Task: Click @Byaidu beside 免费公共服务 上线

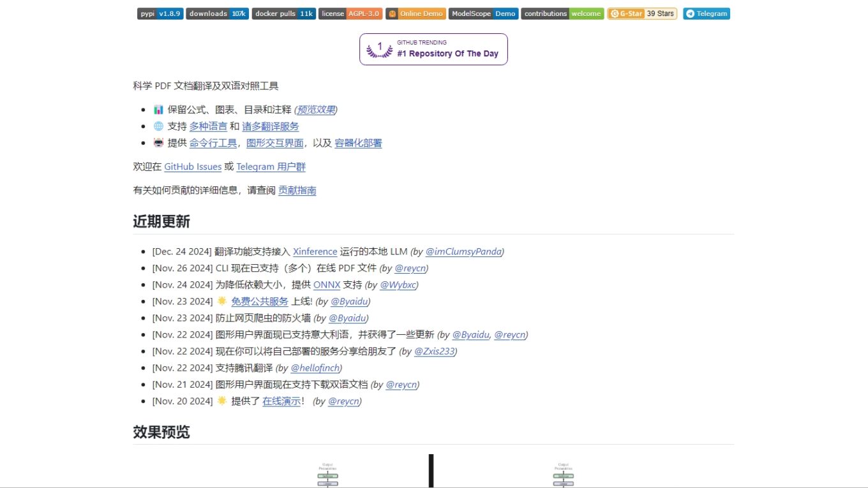Action: click(349, 301)
